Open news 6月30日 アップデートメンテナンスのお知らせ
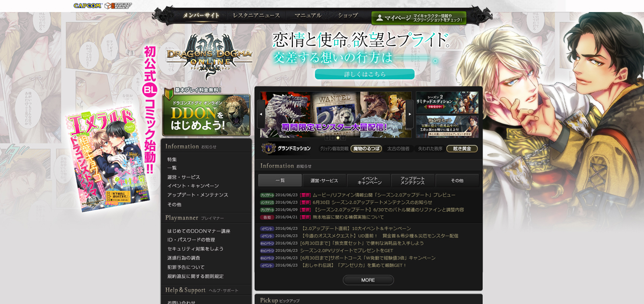 point(372,202)
